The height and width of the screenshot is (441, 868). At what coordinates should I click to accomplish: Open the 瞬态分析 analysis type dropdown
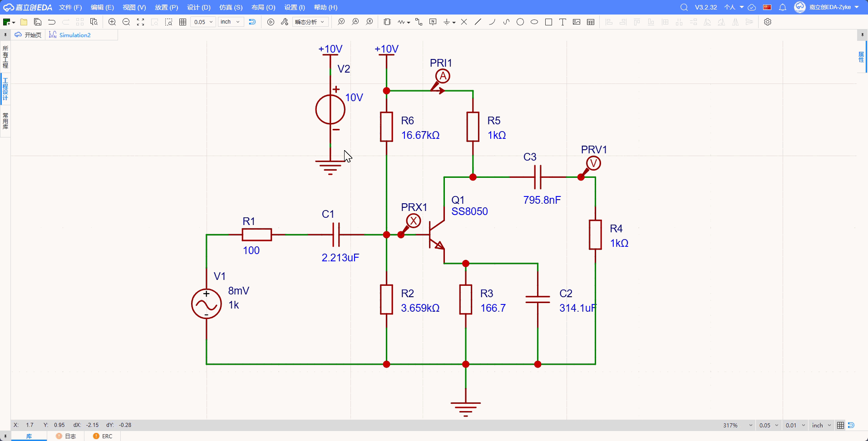tap(310, 22)
